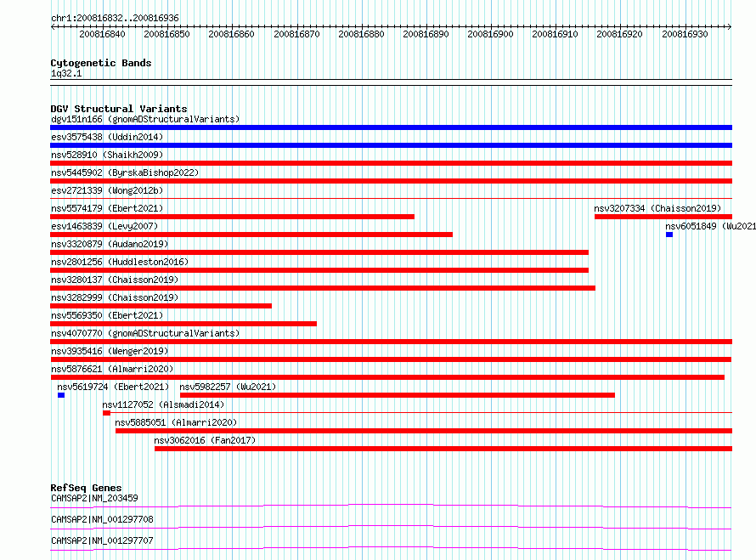Select the red bar under nsv5569350 (Ebert2021)
The image size is (756, 560).
(x=183, y=324)
